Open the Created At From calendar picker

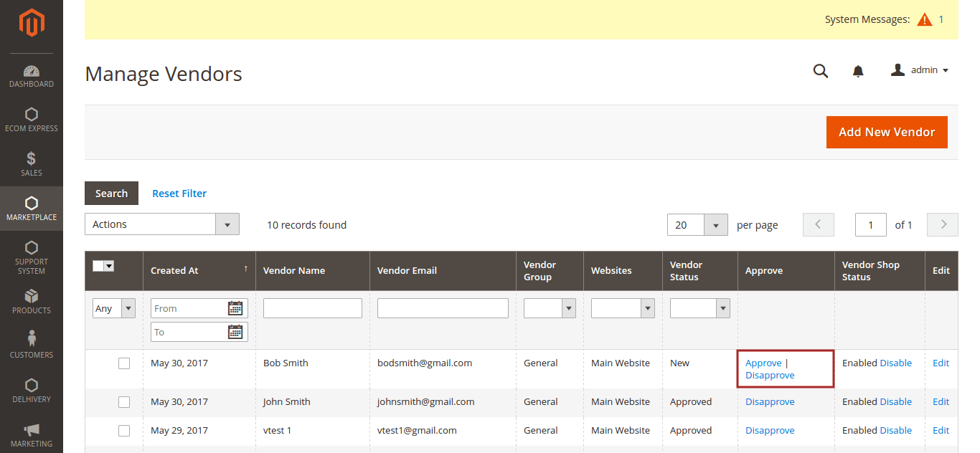tap(235, 308)
